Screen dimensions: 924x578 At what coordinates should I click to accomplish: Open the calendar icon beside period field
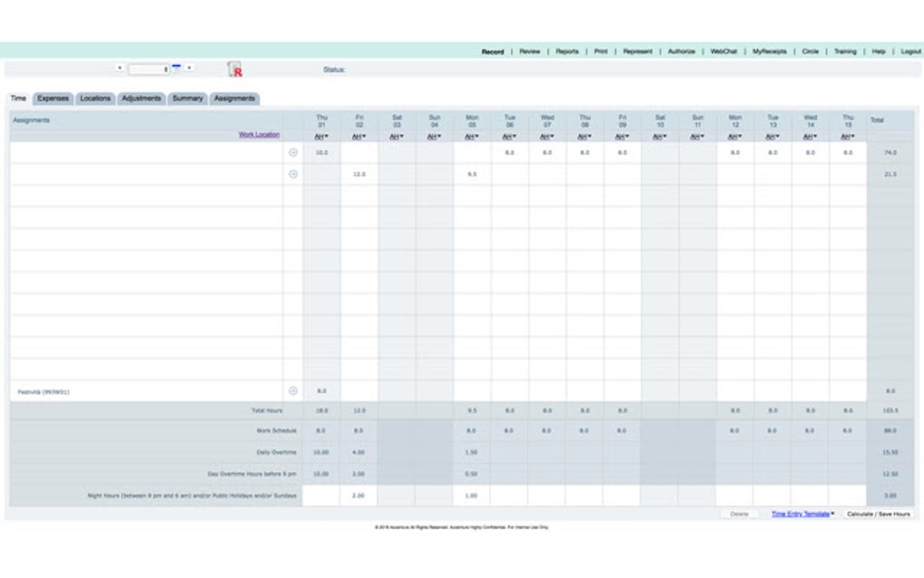coord(177,66)
